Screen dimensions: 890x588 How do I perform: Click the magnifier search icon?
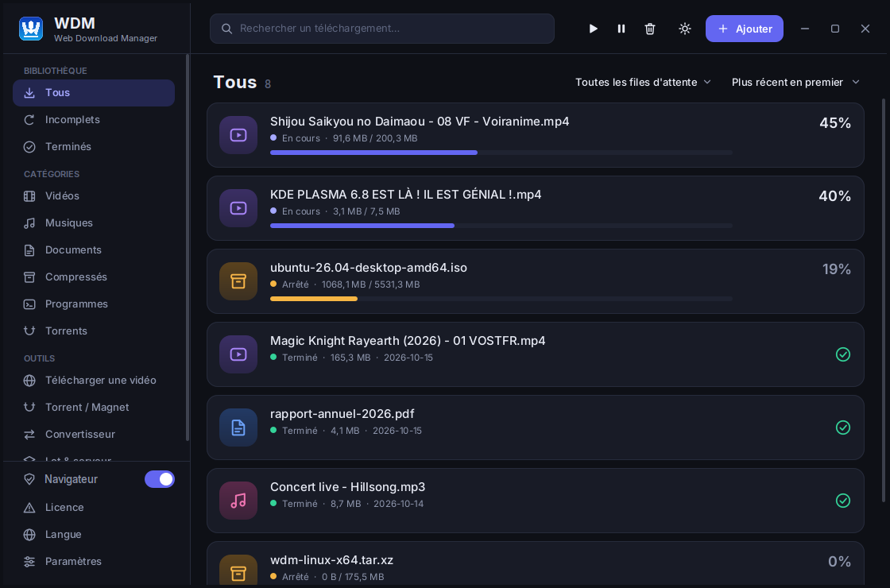226,29
